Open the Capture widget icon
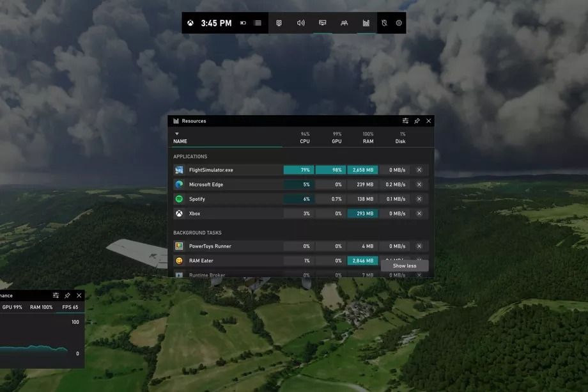The image size is (588, 392). coord(279,23)
